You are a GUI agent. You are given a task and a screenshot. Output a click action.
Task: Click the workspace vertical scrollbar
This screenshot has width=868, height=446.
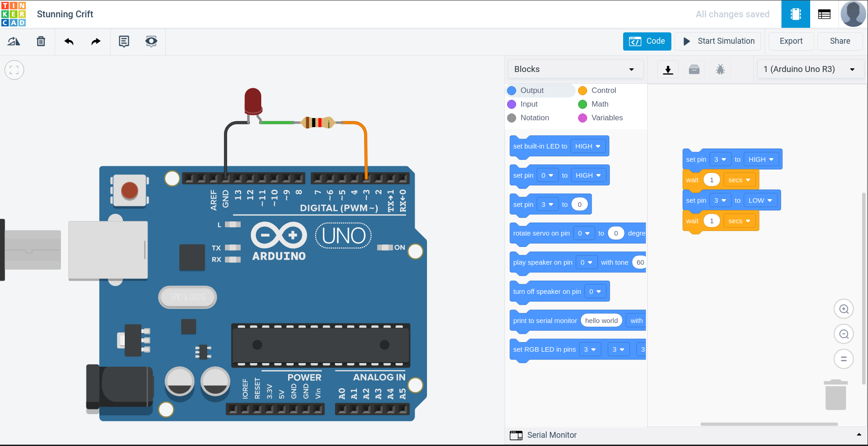(863, 288)
